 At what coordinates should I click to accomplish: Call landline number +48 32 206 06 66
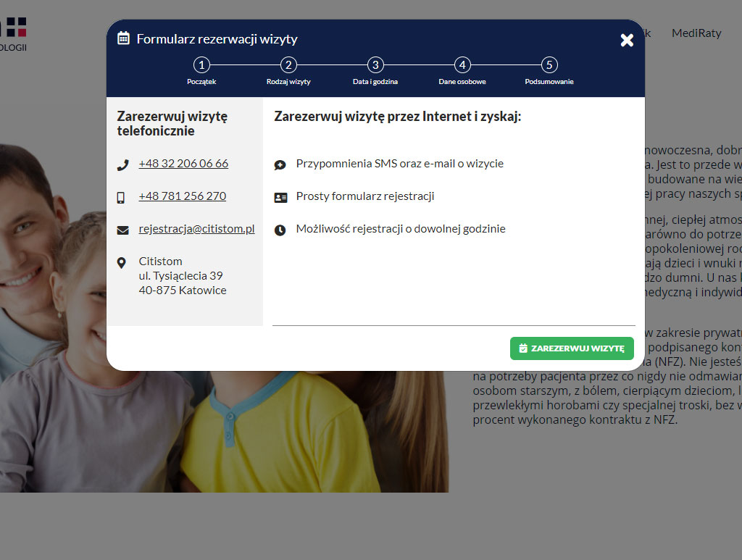183,164
